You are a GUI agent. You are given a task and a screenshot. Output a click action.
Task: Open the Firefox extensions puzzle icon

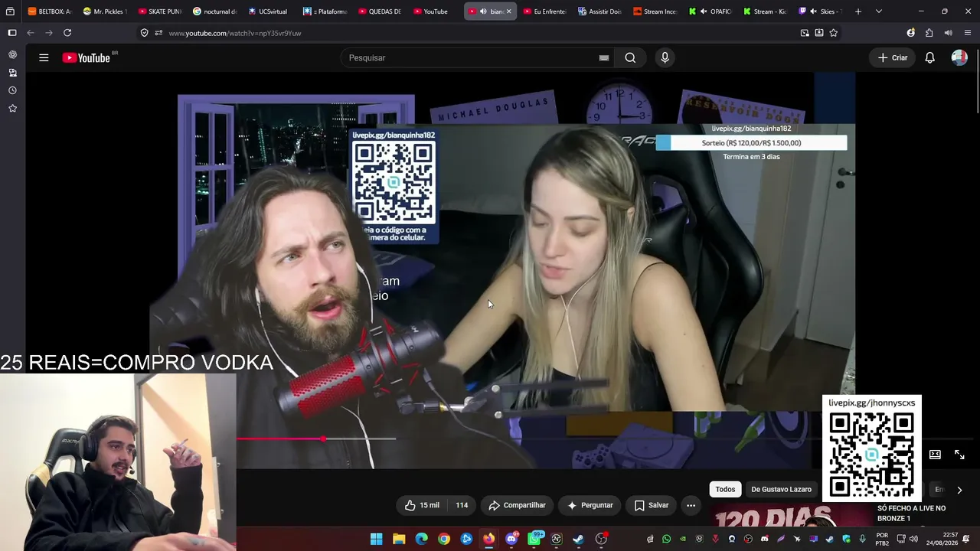(929, 33)
